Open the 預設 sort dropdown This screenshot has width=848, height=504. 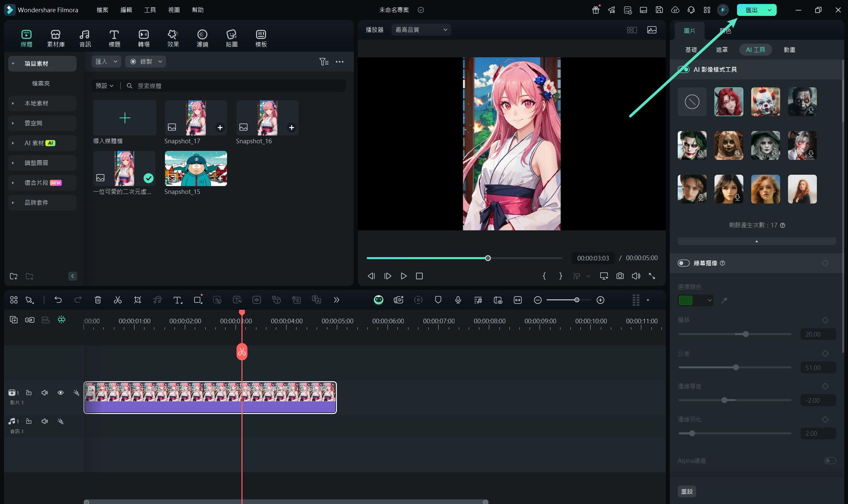tap(104, 86)
